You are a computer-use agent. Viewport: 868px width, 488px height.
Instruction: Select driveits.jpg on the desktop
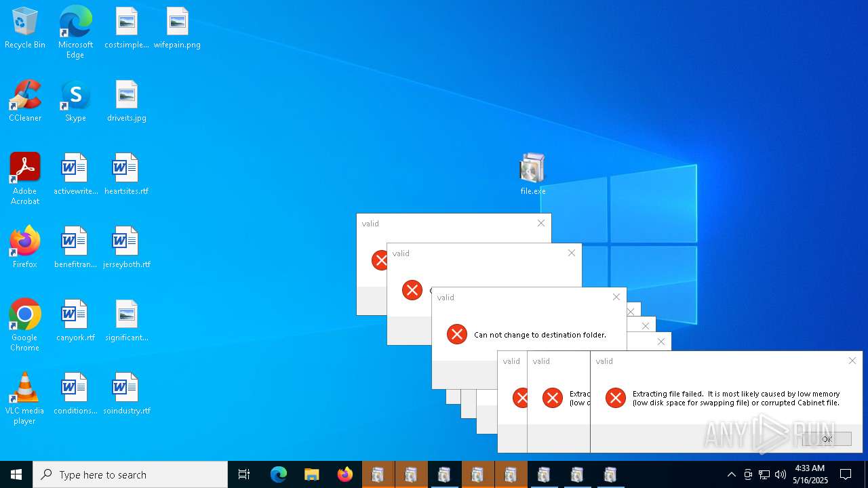127,102
